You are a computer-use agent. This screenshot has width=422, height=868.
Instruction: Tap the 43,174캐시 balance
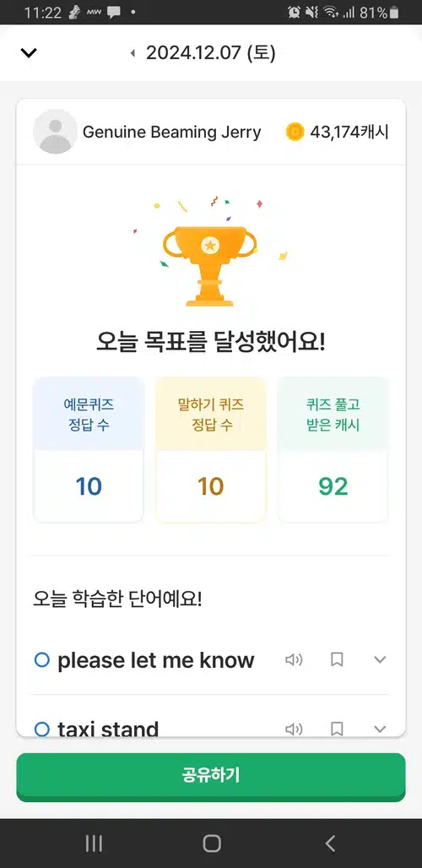[x=349, y=133]
